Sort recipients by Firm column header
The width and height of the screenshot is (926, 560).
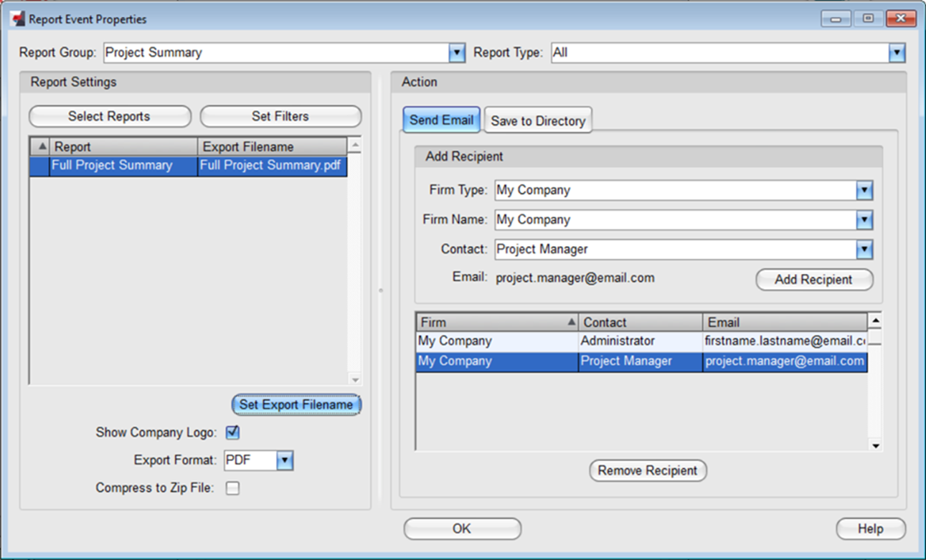click(496, 323)
